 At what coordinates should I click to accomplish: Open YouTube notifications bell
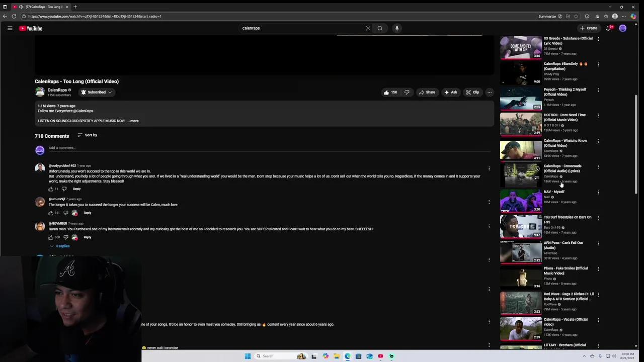click(608, 28)
